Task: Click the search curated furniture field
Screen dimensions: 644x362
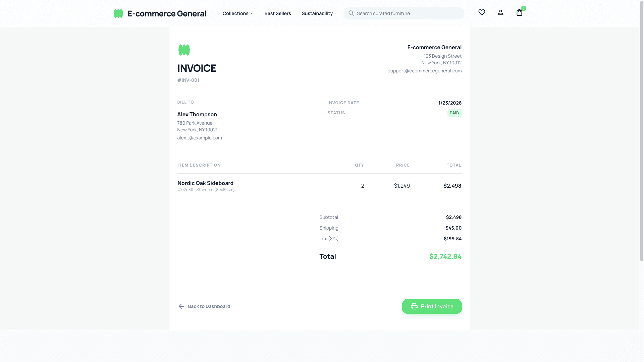Action: [402, 13]
